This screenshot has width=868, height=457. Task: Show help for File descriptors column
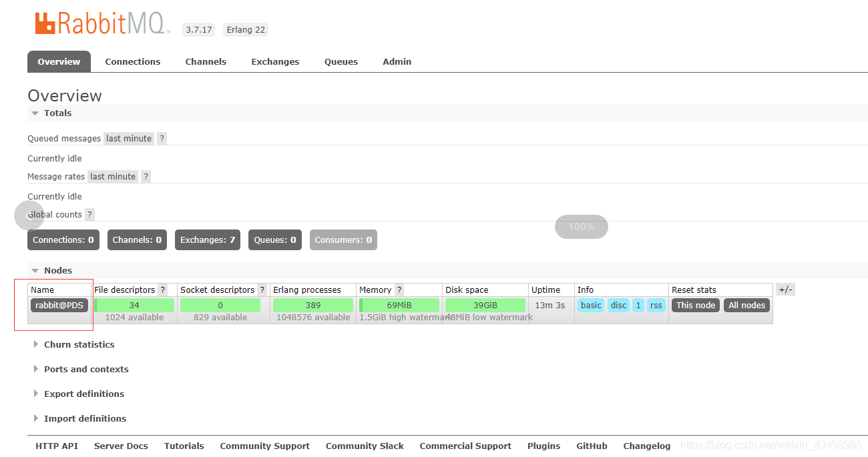162,290
